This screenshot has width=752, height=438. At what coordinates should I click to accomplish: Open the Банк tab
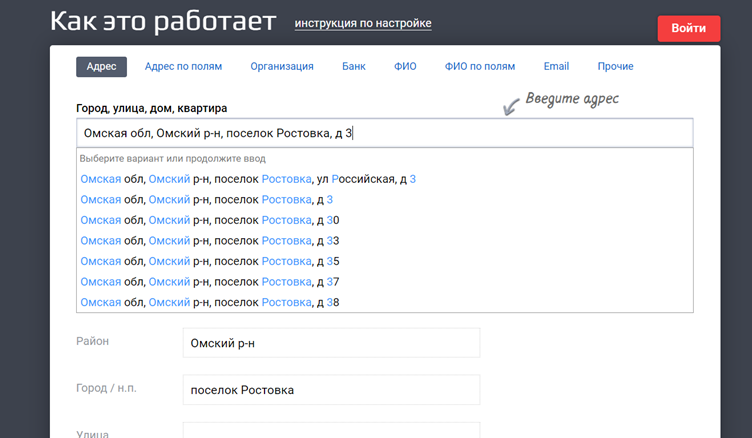(353, 67)
